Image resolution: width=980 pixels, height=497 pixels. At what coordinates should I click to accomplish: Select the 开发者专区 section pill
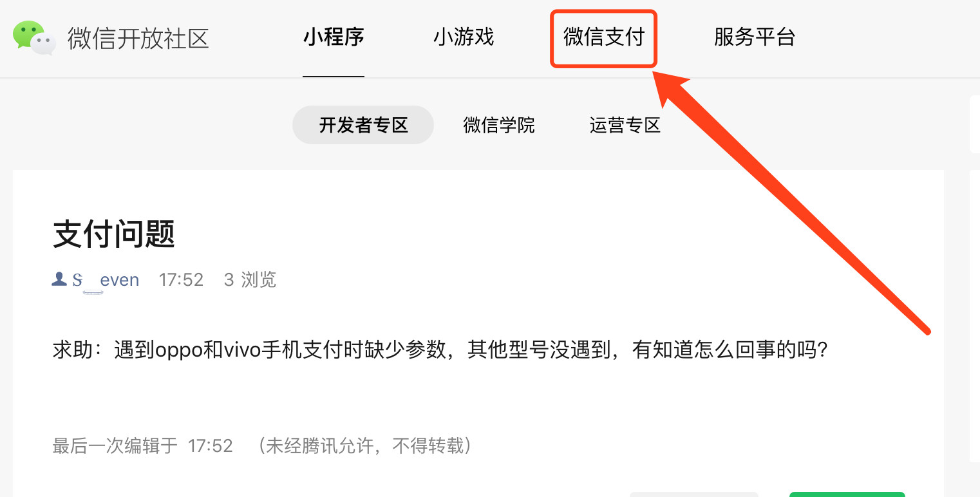(x=363, y=125)
